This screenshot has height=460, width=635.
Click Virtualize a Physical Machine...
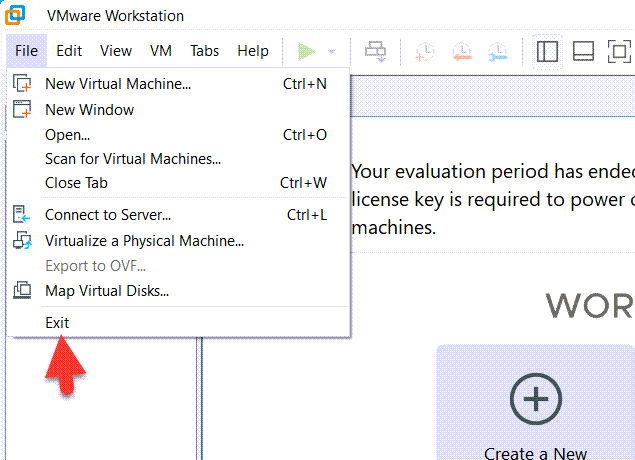[x=144, y=240]
